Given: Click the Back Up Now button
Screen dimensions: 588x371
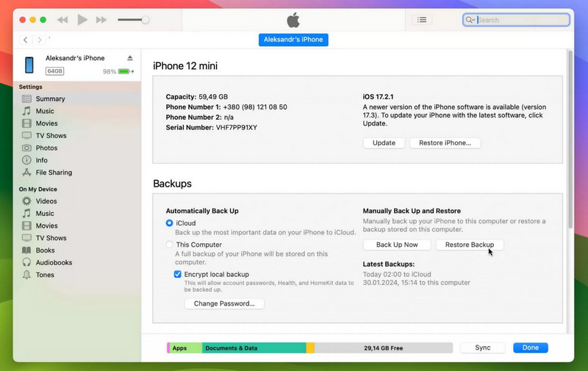Looking at the screenshot, I should 397,245.
